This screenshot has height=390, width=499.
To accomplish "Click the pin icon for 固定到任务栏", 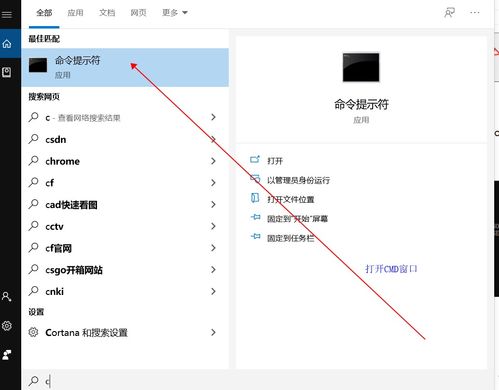I will pos(255,237).
